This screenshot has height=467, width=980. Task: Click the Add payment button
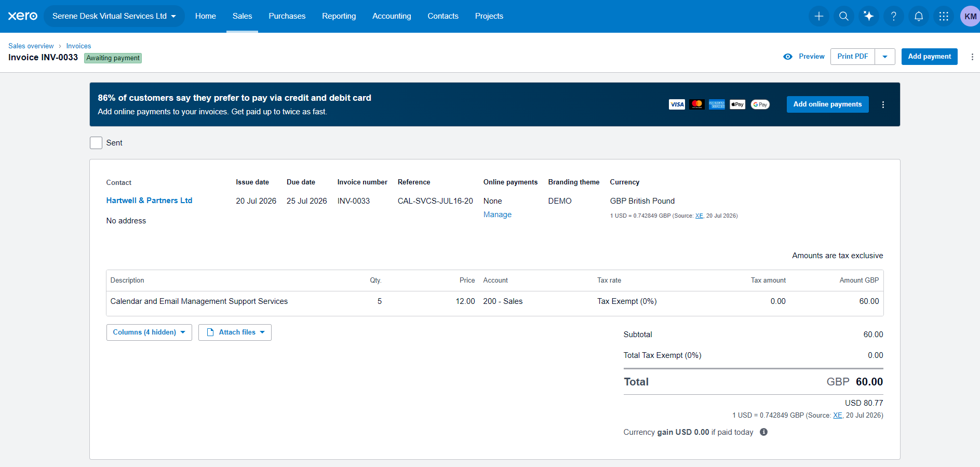[x=929, y=57]
